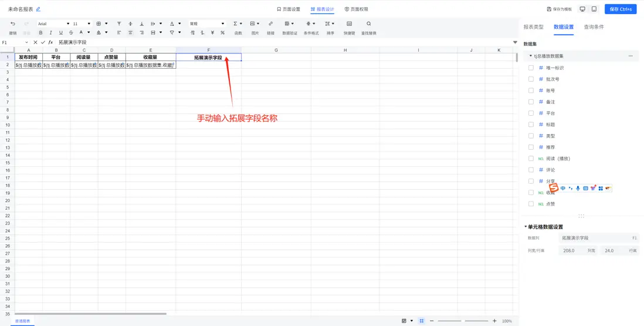
Task: Open dataset more options (…) menu
Action: (x=631, y=56)
